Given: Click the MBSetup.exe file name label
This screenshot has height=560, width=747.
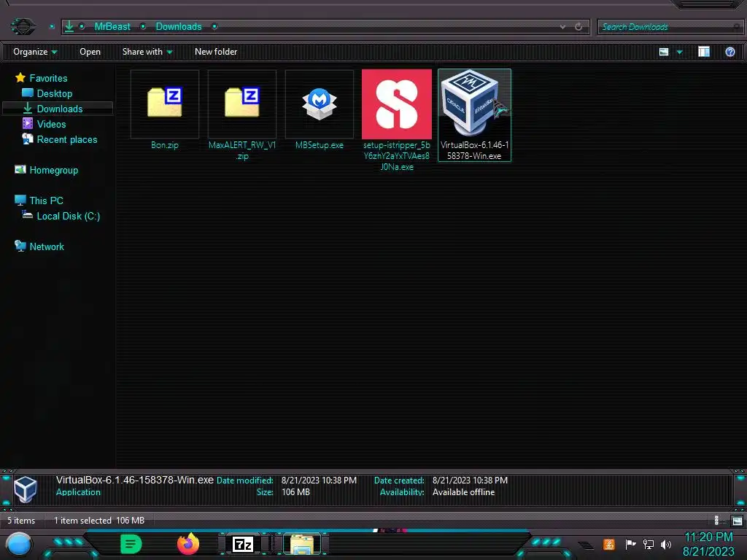Looking at the screenshot, I should tap(320, 145).
